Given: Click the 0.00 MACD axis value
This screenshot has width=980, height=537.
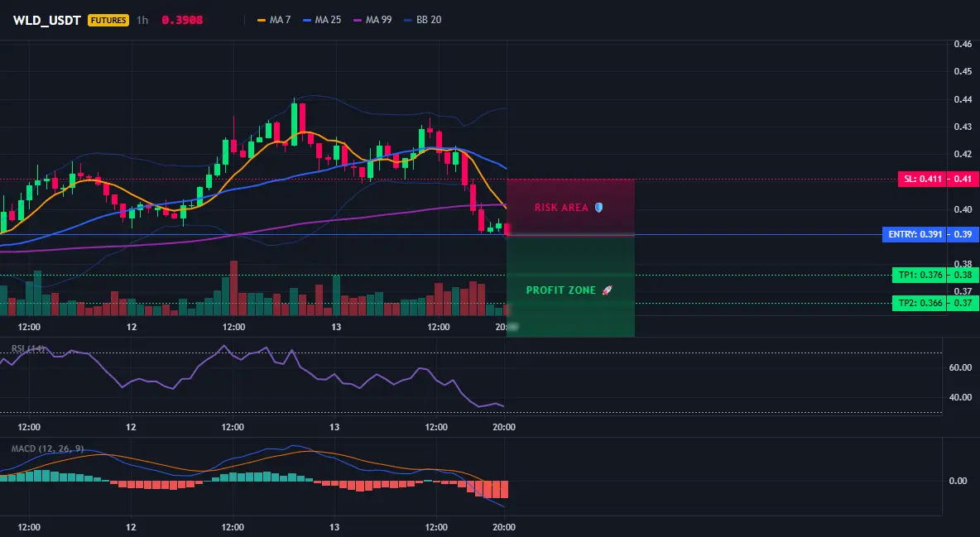Looking at the screenshot, I should [x=958, y=481].
